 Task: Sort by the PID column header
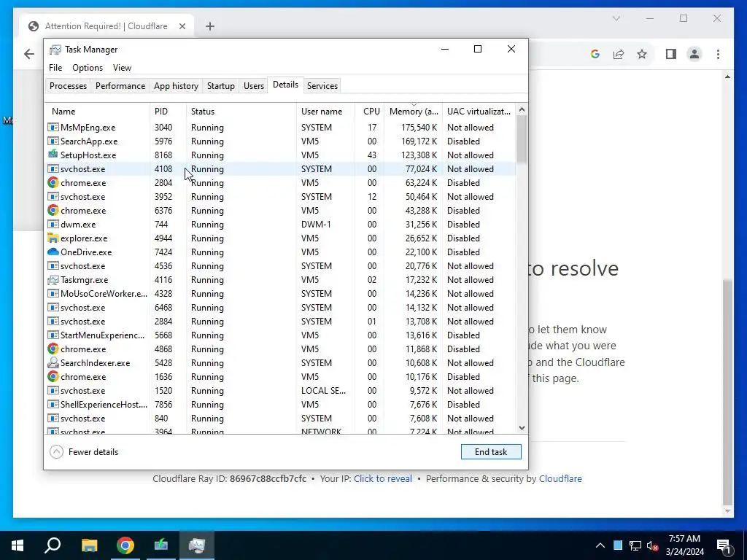[169, 111]
